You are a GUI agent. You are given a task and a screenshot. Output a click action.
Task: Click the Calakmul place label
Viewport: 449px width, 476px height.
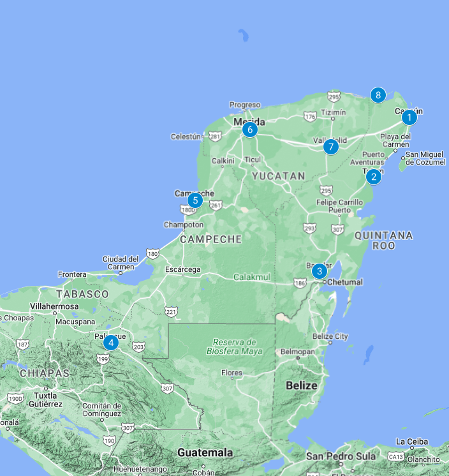[x=252, y=277]
